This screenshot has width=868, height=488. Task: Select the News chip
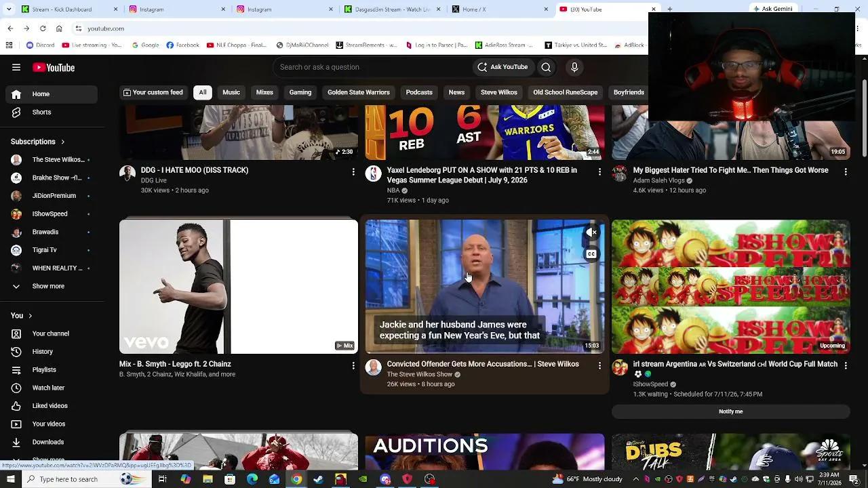point(456,92)
